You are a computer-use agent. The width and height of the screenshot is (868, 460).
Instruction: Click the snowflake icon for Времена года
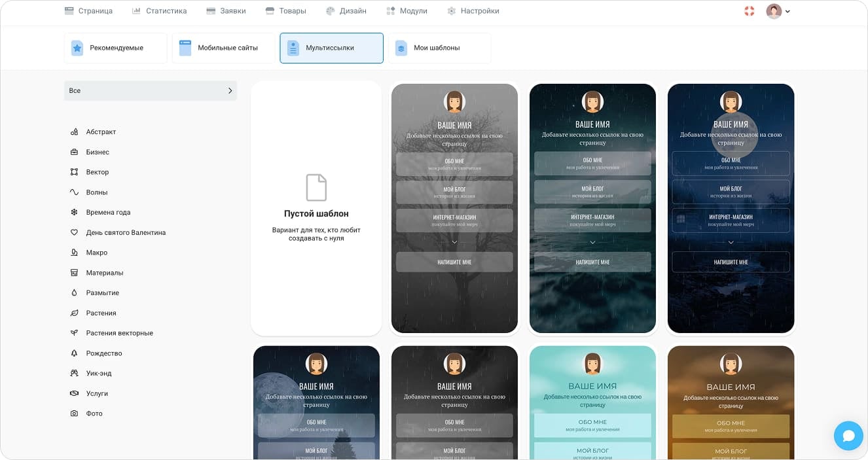[x=74, y=213]
